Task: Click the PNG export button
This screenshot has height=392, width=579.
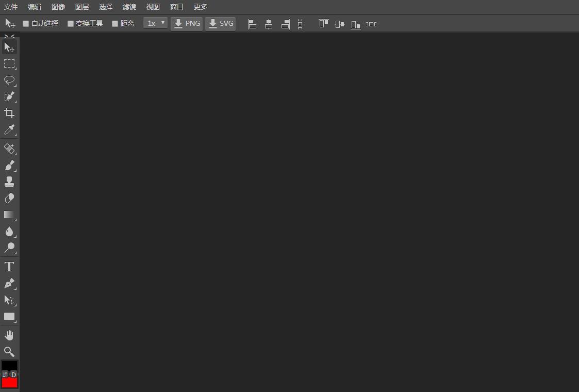Action: (x=187, y=24)
